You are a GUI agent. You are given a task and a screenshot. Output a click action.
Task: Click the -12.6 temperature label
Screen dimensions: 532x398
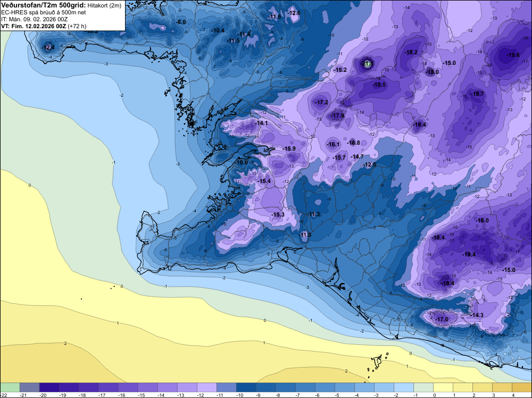click(x=294, y=13)
